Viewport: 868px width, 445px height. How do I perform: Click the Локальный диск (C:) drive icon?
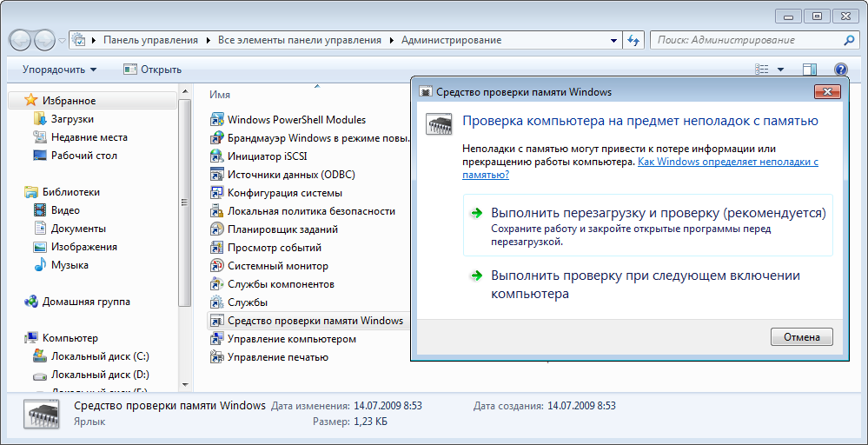click(x=40, y=355)
